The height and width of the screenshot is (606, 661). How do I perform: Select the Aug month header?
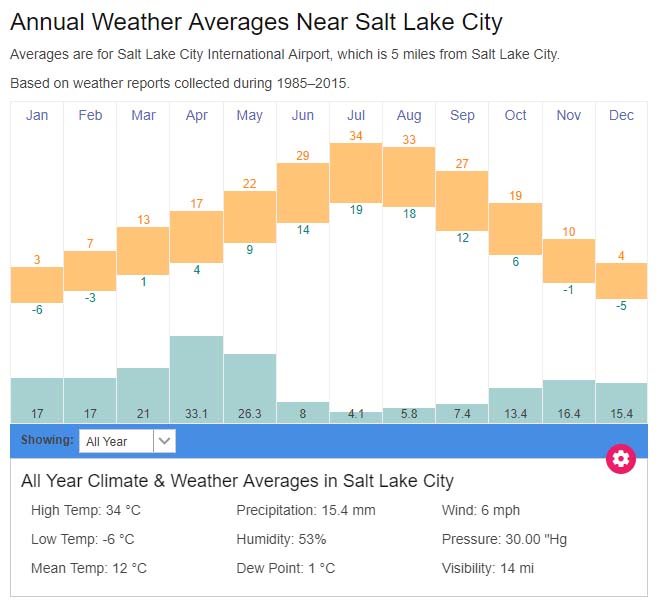pos(409,116)
